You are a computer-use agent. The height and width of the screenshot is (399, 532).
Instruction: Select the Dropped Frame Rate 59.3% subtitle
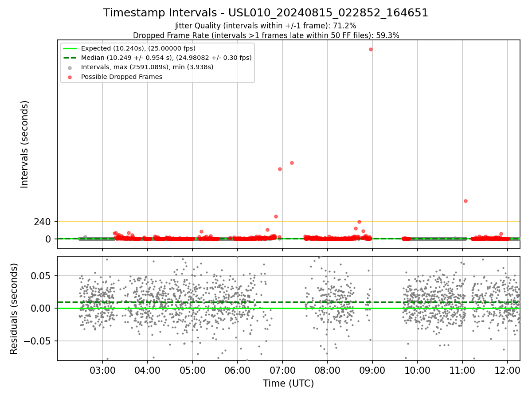[266, 35]
